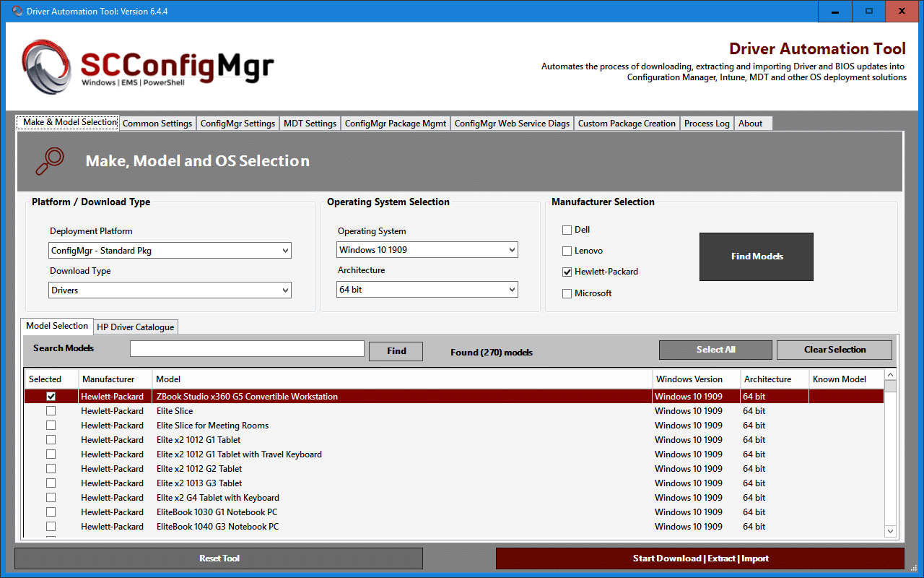This screenshot has height=578, width=924.
Task: Click the Search Models input field
Action: pyautogui.click(x=247, y=348)
